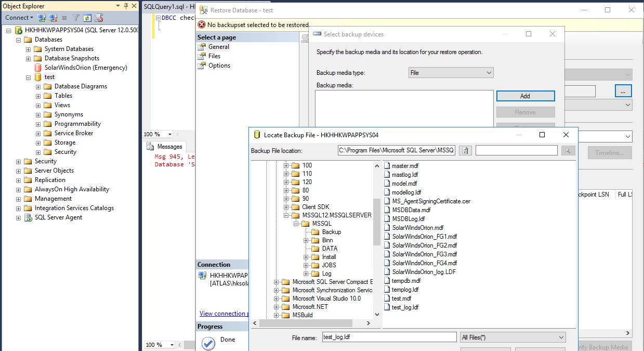The height and width of the screenshot is (351, 644).
Task: Click the Disconnect server toolbar icon
Action: click(52, 18)
